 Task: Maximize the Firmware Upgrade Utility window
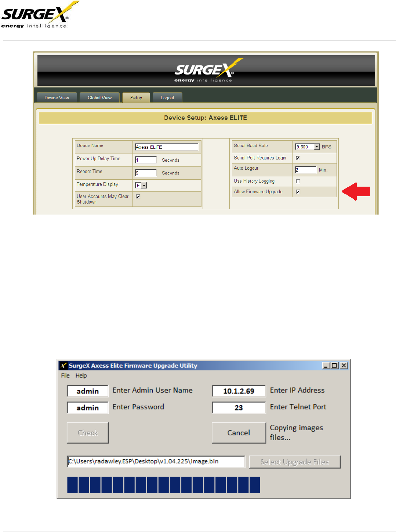[x=334, y=366]
